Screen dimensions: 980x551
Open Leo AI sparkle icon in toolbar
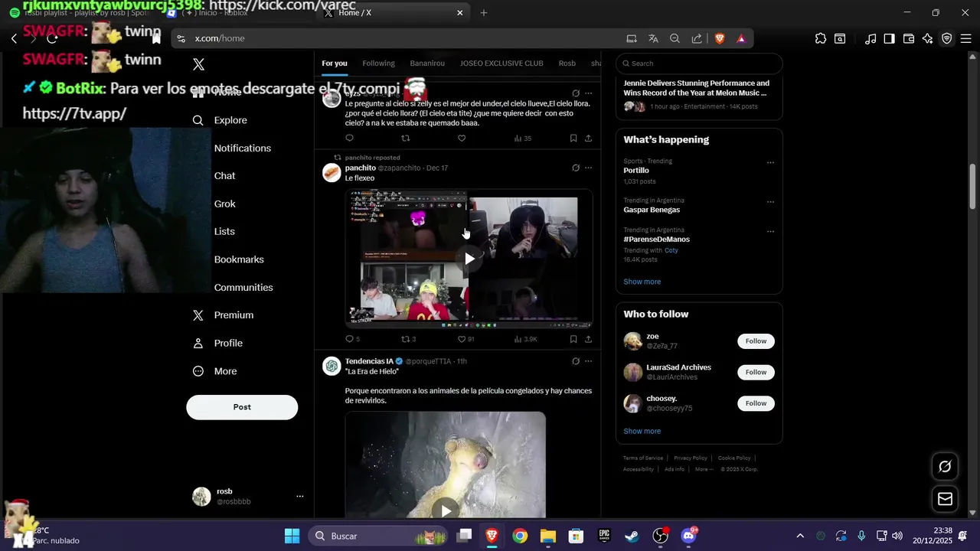pyautogui.click(x=927, y=38)
